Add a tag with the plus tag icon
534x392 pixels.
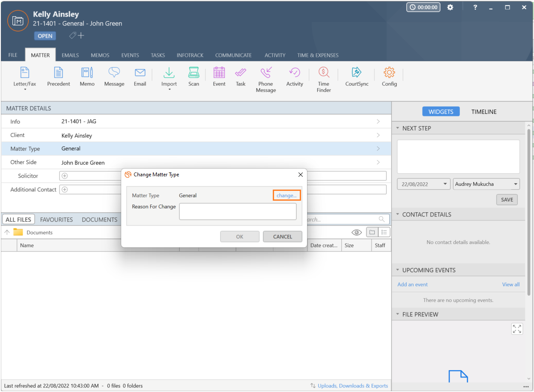[x=77, y=36]
